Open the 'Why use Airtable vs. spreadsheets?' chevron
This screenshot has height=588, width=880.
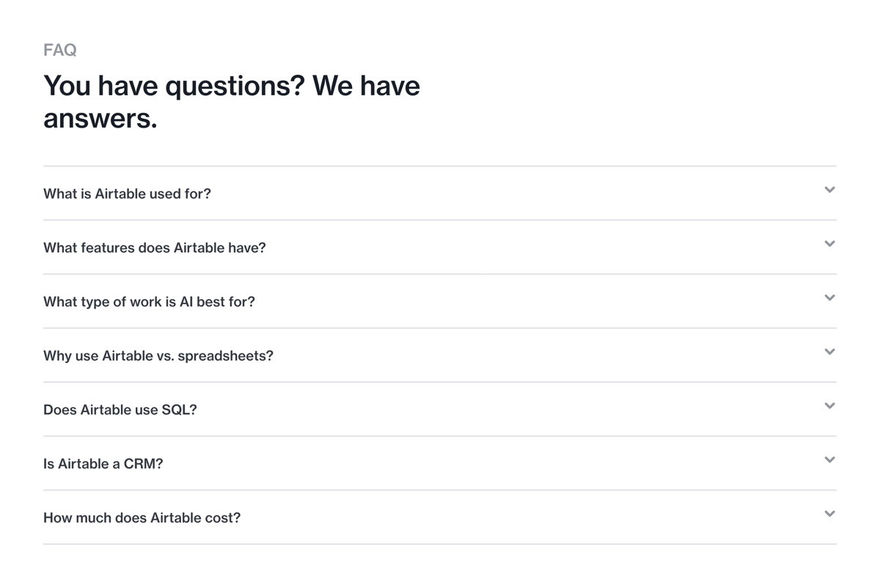(829, 351)
